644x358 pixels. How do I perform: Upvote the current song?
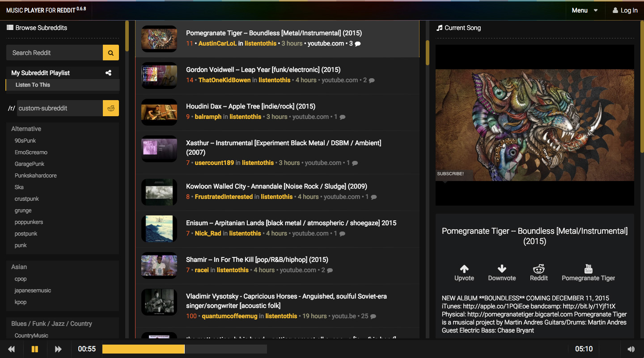pyautogui.click(x=464, y=273)
